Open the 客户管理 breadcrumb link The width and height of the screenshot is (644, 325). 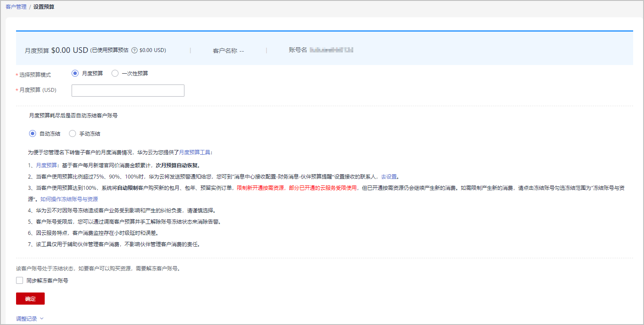16,7
